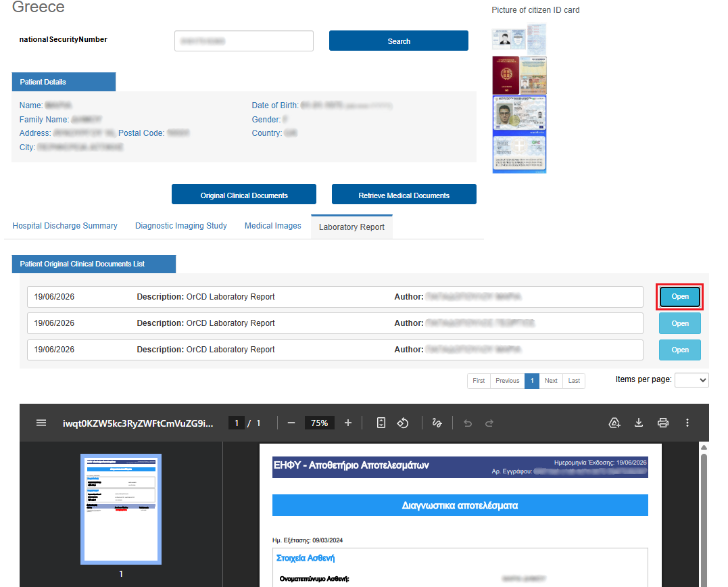728x587 pixels.
Task: Switch to Hospital Discharge Summary tab
Action: pos(65,226)
